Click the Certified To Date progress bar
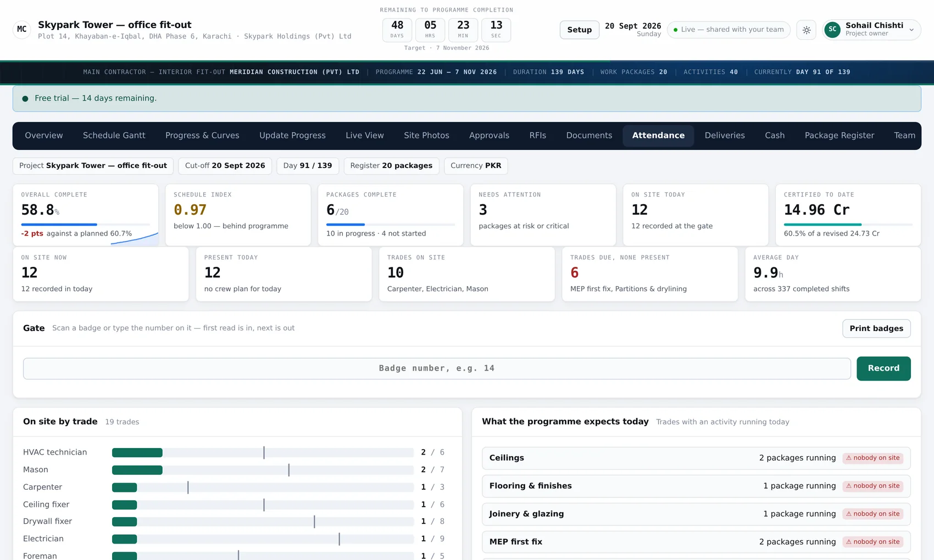This screenshot has height=560, width=934. [848, 225]
